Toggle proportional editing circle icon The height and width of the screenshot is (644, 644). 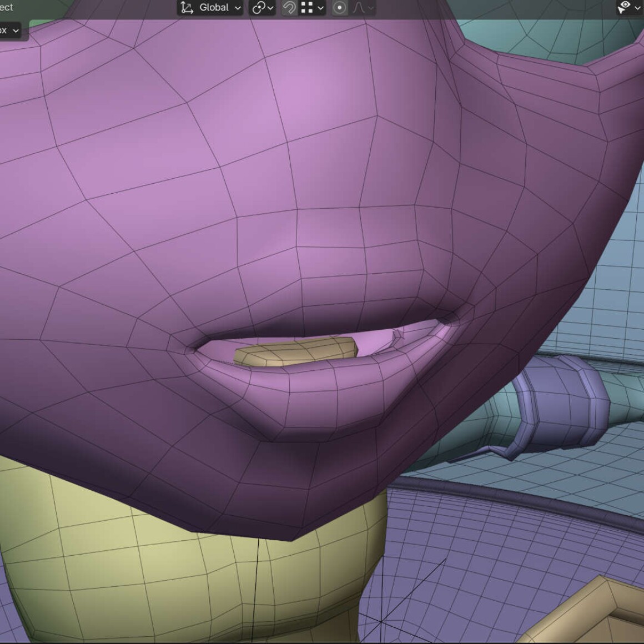340,8
